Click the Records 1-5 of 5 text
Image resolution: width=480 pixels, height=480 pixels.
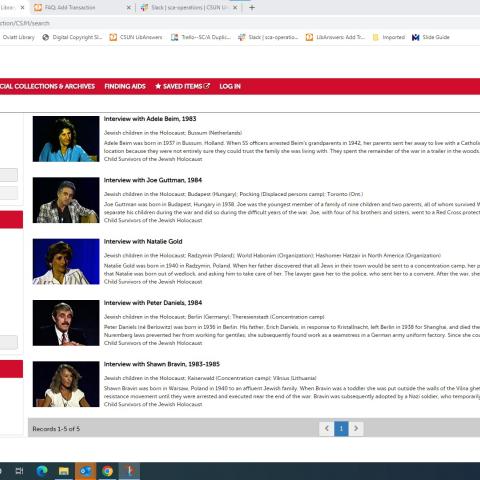[56, 429]
